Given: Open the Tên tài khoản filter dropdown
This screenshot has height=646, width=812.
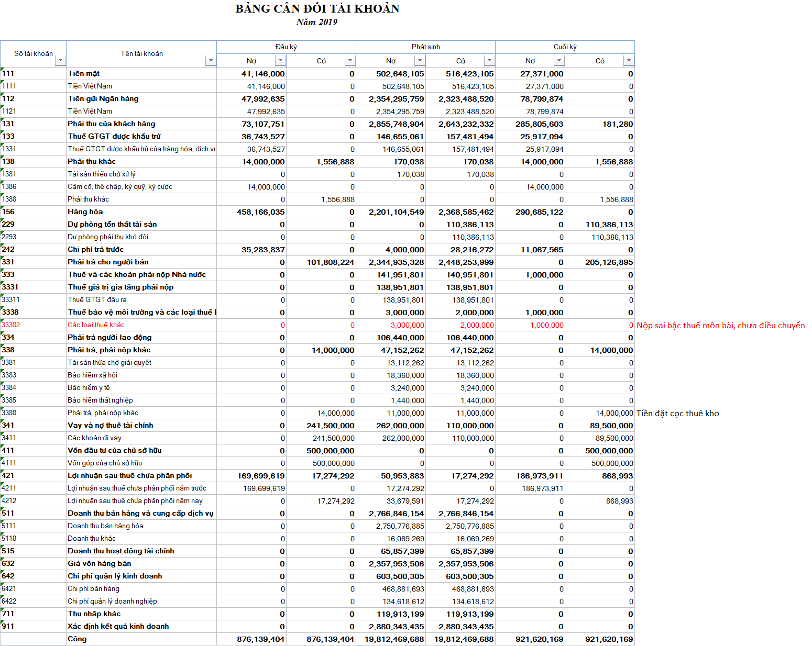Looking at the screenshot, I should pos(211,61).
